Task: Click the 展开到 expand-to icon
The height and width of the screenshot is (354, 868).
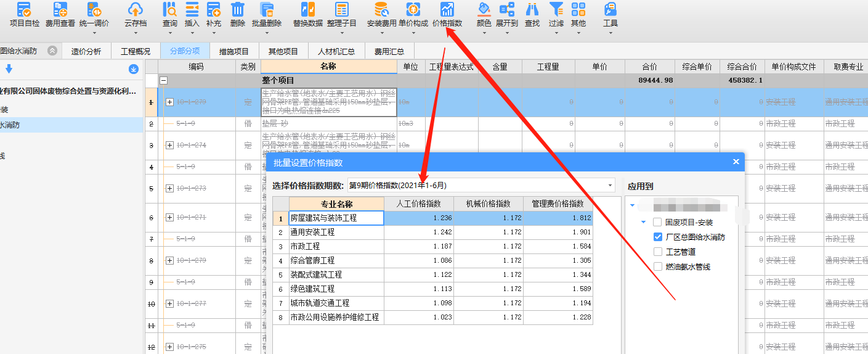Action: [x=507, y=10]
